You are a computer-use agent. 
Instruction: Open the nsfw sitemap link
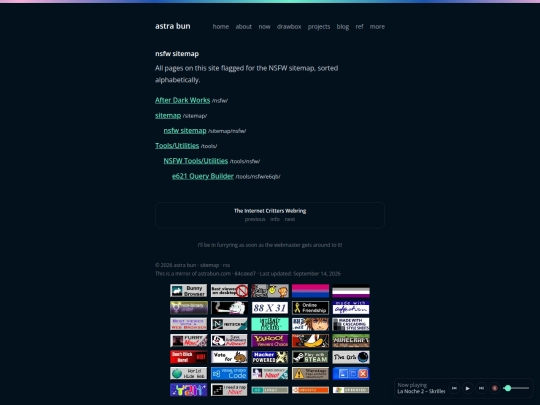(x=185, y=131)
